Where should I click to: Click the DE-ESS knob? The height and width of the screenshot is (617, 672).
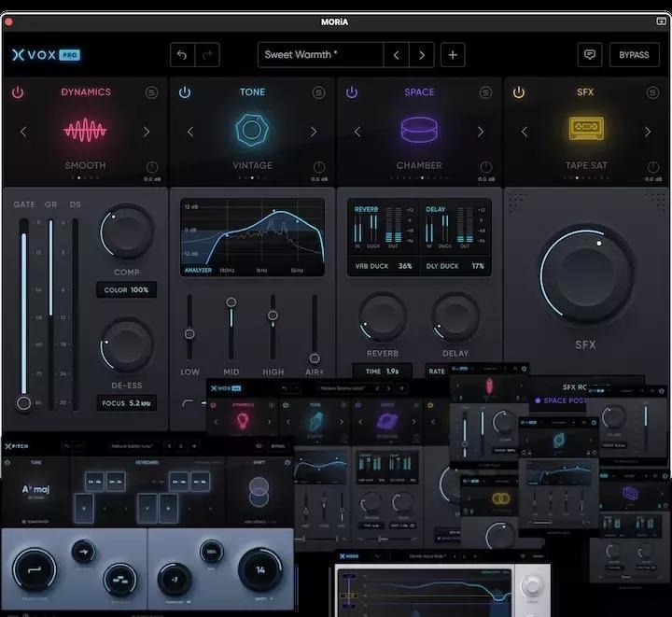(x=126, y=345)
